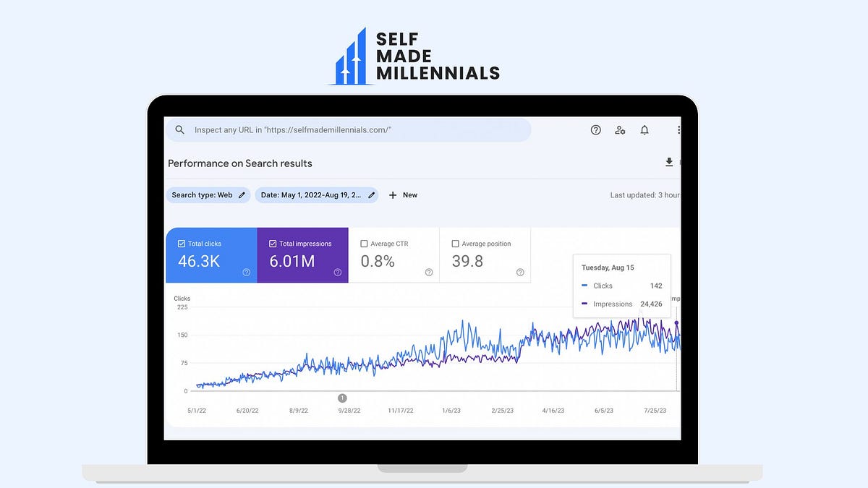Click the 46.3K total clicks value
Image resolution: width=868 pixels, height=488 pixels.
(x=199, y=262)
